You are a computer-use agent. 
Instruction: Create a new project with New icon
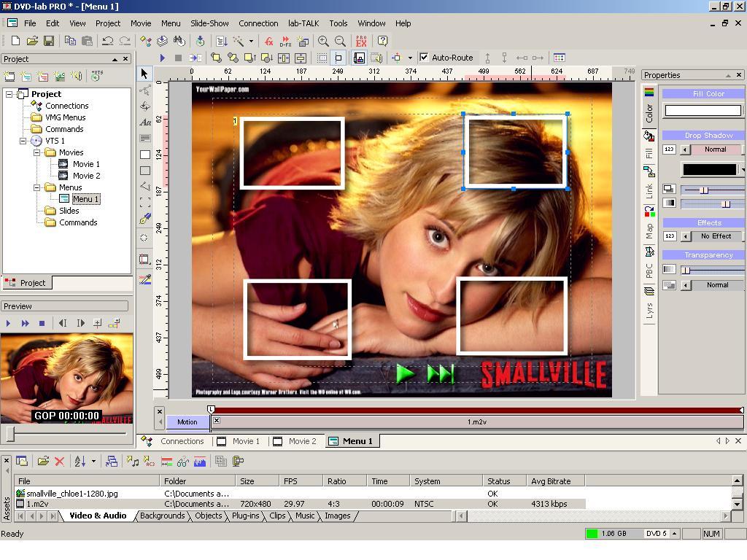click(15, 41)
